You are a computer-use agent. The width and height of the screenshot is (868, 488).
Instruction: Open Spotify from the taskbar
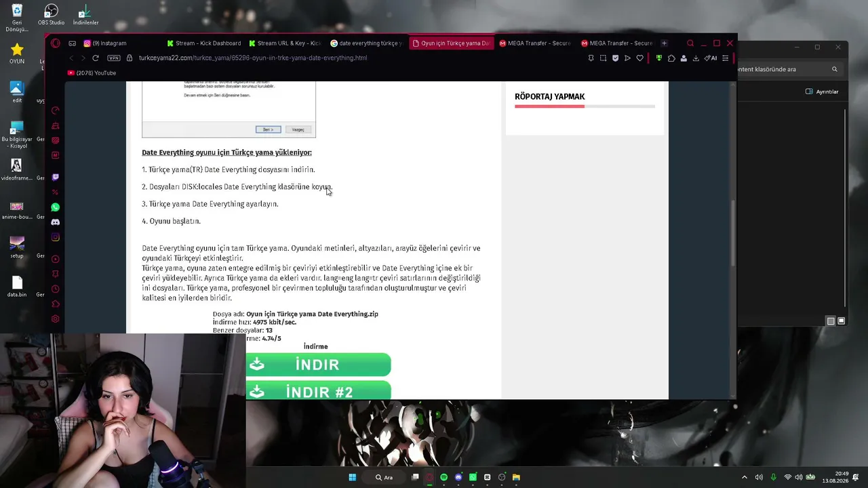click(443, 477)
